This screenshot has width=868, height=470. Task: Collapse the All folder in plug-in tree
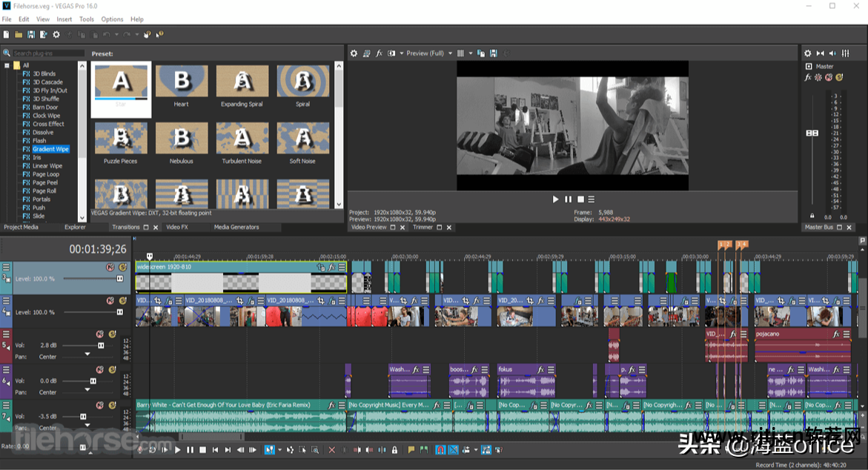(7, 65)
